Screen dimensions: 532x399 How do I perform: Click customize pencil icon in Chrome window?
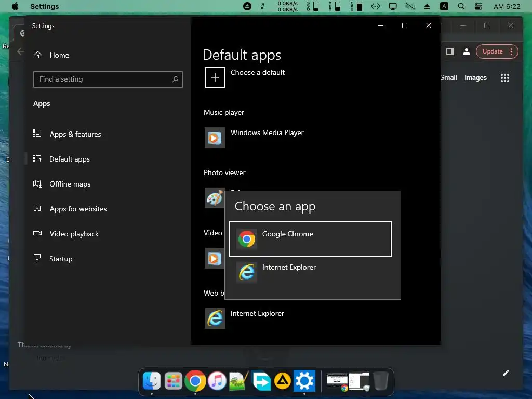coord(506,373)
